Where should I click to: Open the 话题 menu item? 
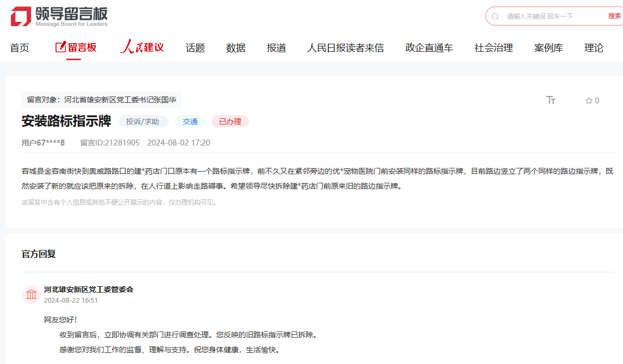click(x=195, y=48)
